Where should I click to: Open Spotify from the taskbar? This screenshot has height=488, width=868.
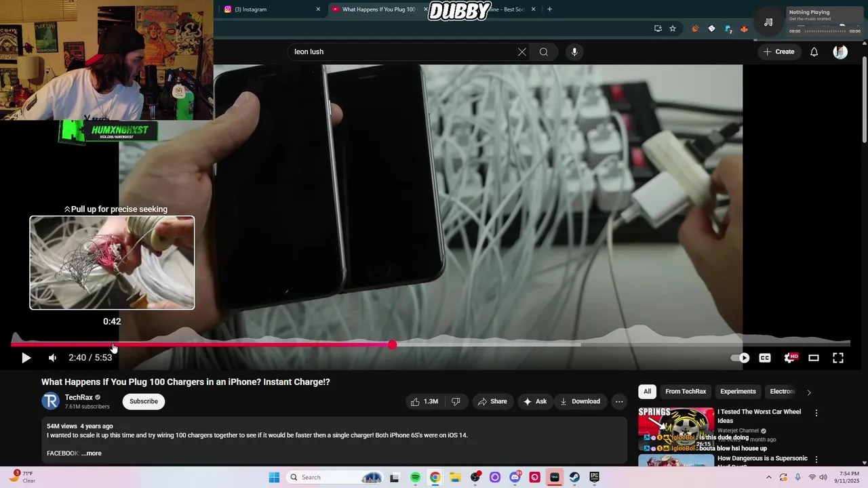pyautogui.click(x=415, y=477)
